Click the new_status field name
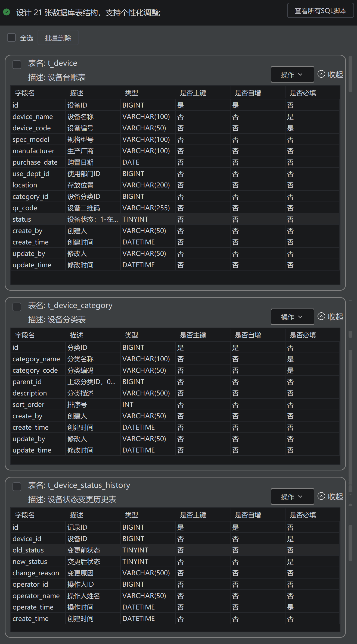Screen dimensions: 357x644 coord(30,561)
